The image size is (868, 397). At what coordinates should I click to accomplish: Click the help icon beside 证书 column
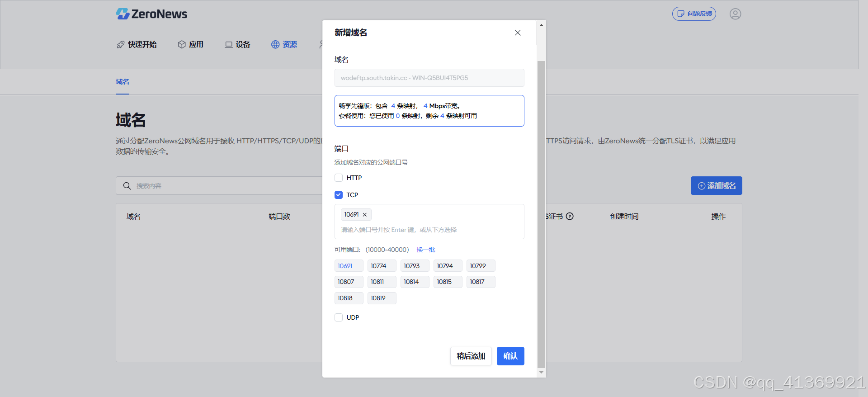tap(570, 217)
